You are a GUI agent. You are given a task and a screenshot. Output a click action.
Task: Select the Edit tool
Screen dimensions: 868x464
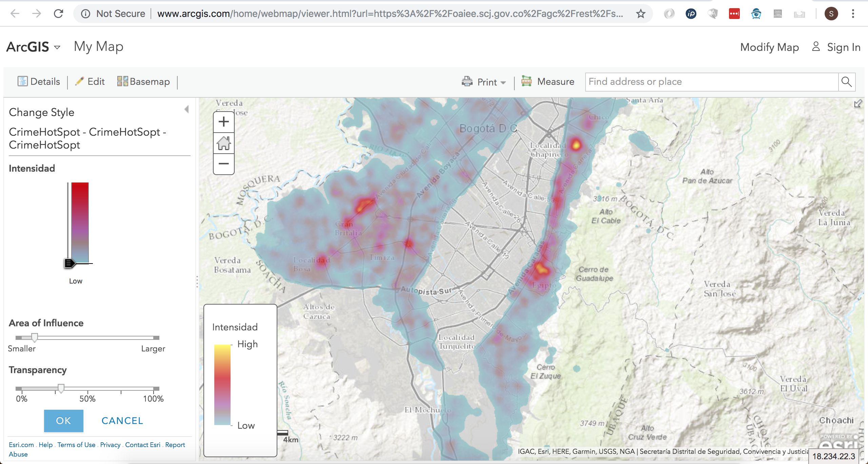point(90,81)
